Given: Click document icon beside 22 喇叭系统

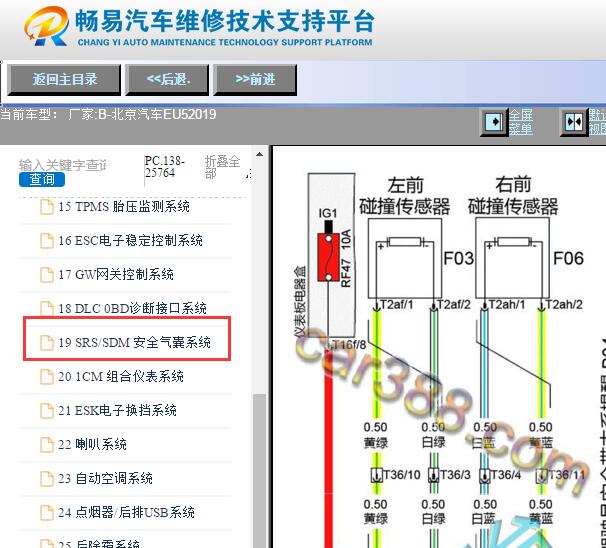Looking at the screenshot, I should (47, 445).
